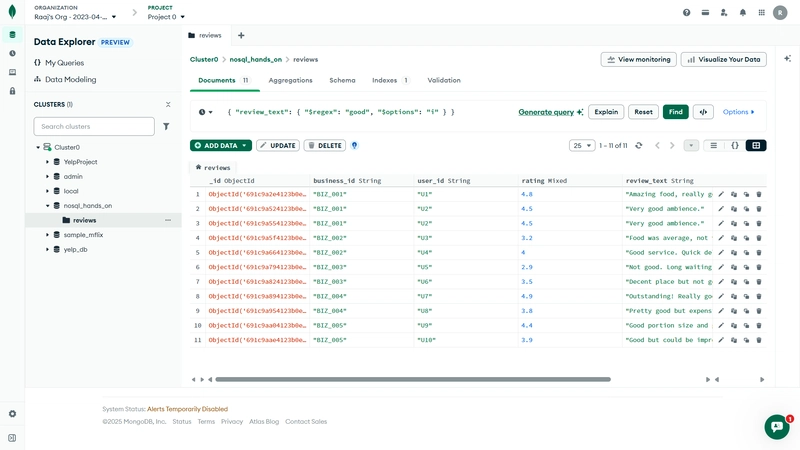
Task: Click the horizontal scrollbar of the table
Action: pos(413,379)
